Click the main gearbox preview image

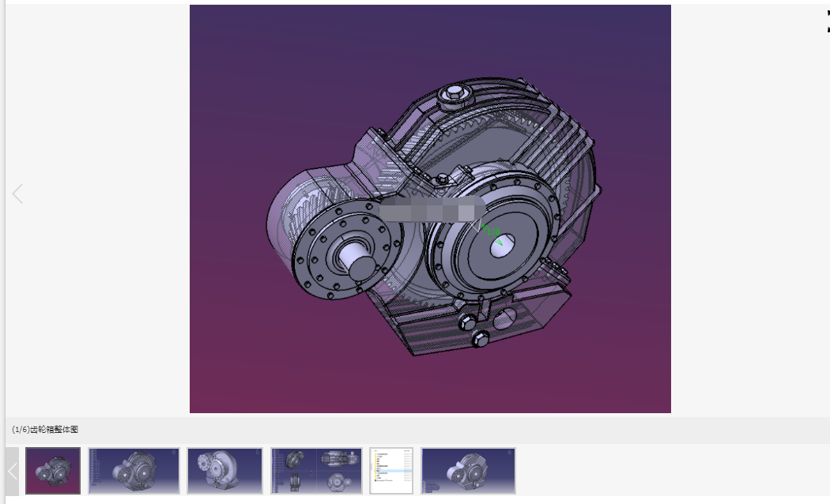coord(429,209)
